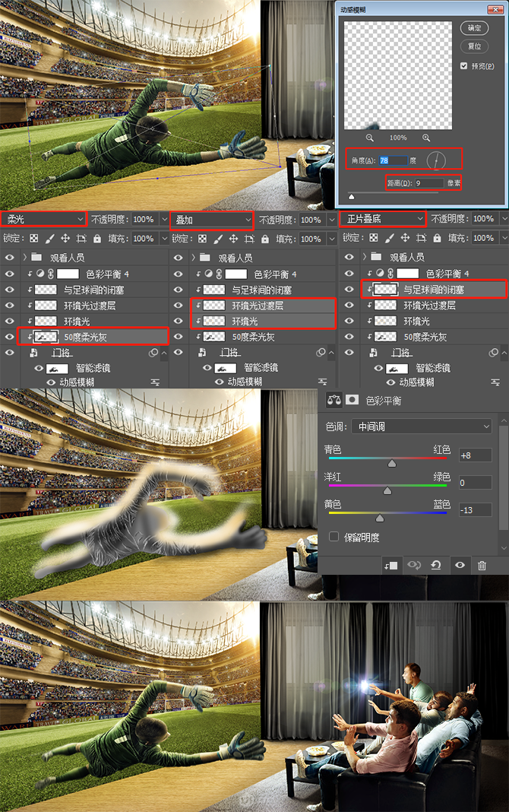
Task: Toggle 动感模糊 filter visibility in 叠加 panel
Action: pos(220,382)
